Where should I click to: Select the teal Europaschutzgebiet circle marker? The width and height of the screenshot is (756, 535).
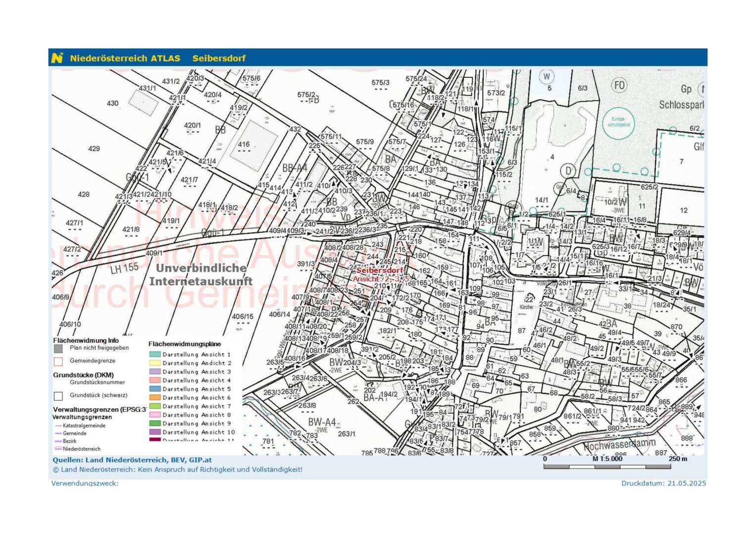618,121
